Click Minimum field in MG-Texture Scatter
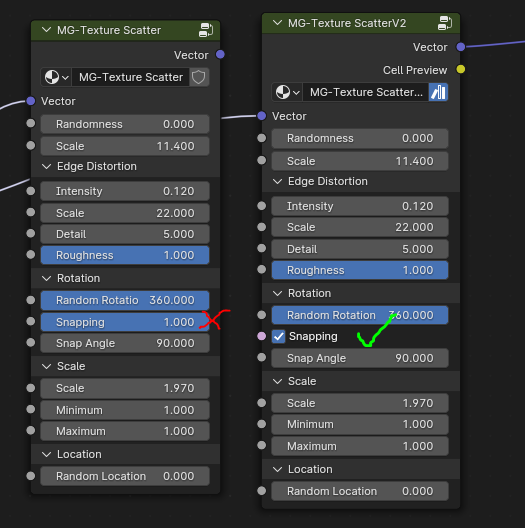 [125, 410]
